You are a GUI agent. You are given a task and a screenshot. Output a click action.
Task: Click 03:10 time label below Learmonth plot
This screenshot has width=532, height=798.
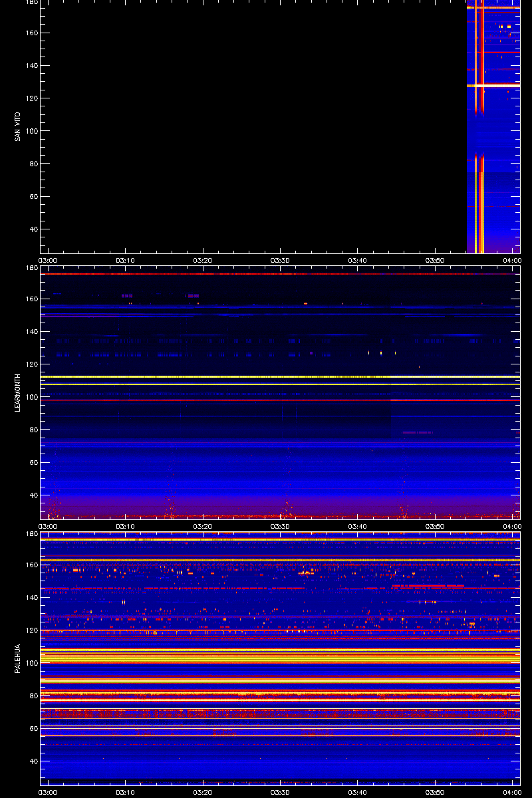[125, 526]
